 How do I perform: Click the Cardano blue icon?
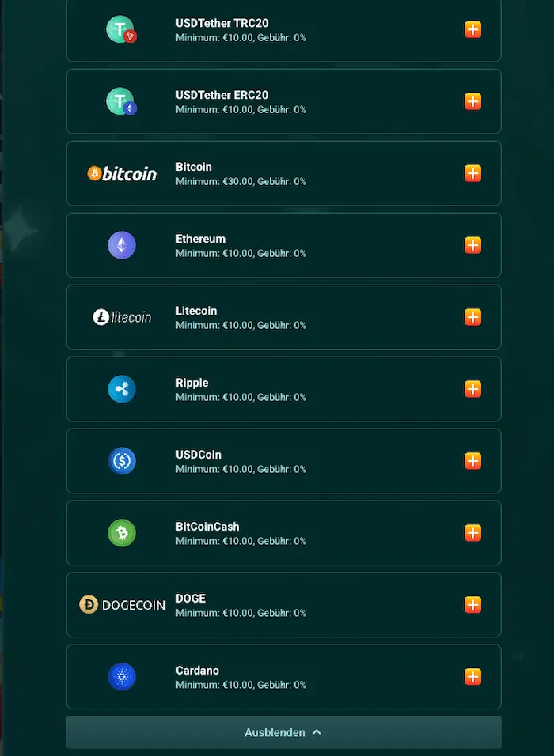click(122, 677)
